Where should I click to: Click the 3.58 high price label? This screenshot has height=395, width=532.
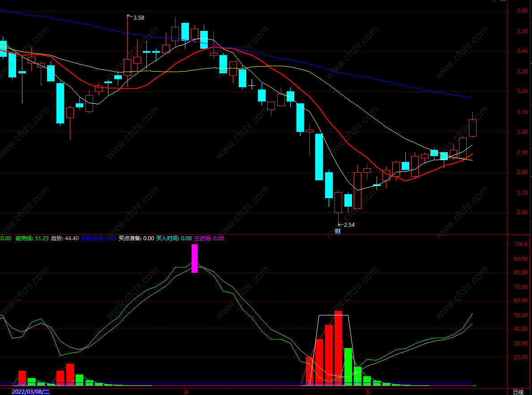pos(139,18)
